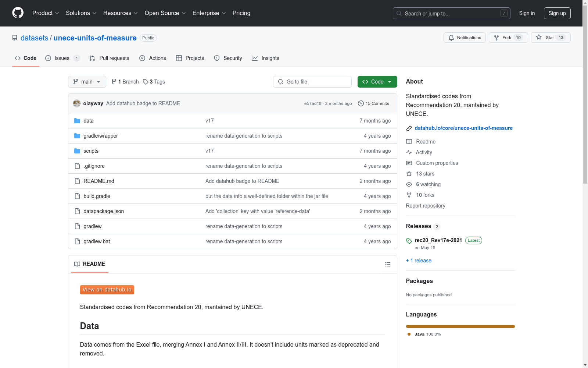Screen dimensions: 588x368
Task: Click the Go to file input
Action: pyautogui.click(x=312, y=82)
